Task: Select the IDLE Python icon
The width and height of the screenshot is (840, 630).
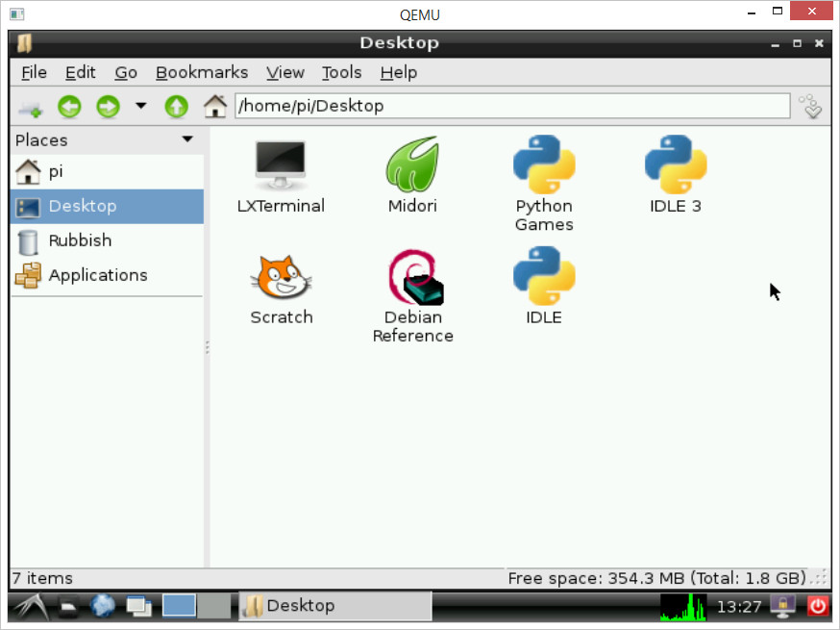Action: (x=544, y=287)
